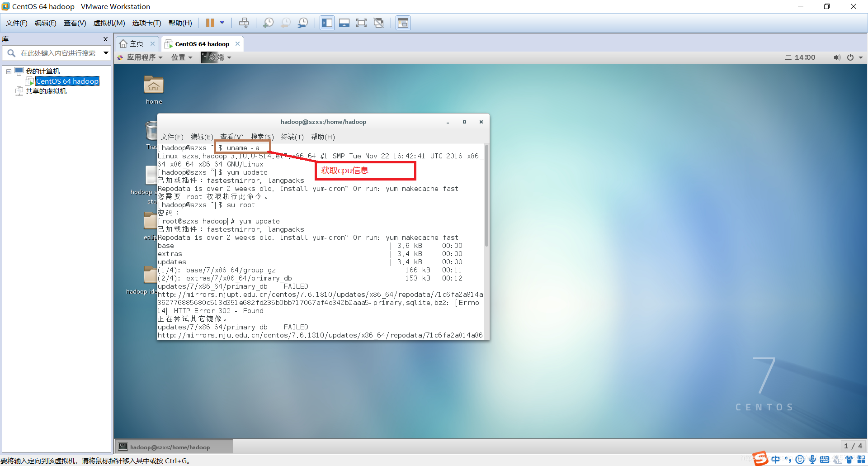Screen dimensions: 868x466
Task: Open terminal 文件(F) menu
Action: point(172,137)
